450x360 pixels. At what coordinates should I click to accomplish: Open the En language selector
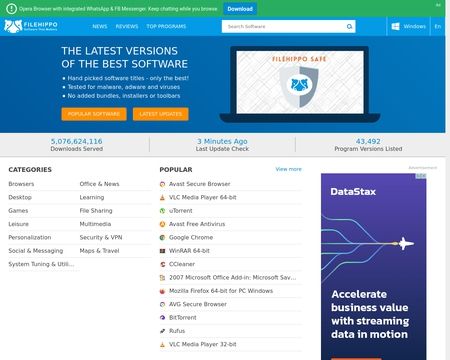pyautogui.click(x=438, y=26)
